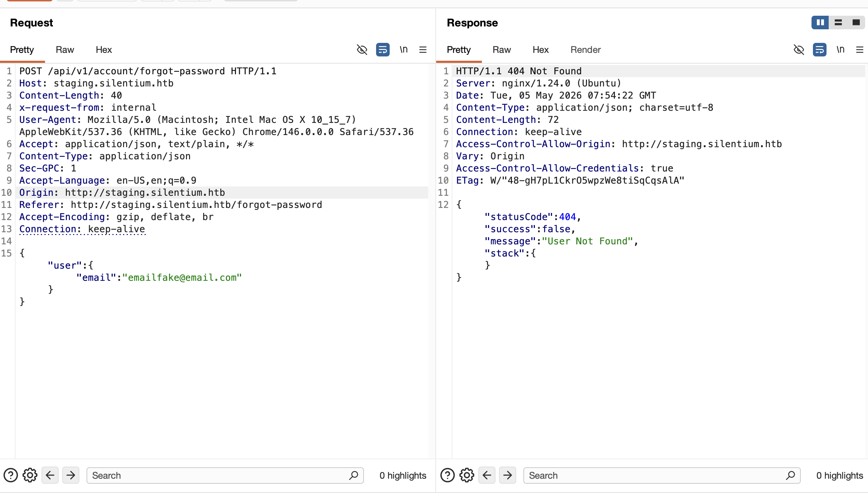Open Response search settings gear
This screenshot has height=493, width=868.
[467, 475]
